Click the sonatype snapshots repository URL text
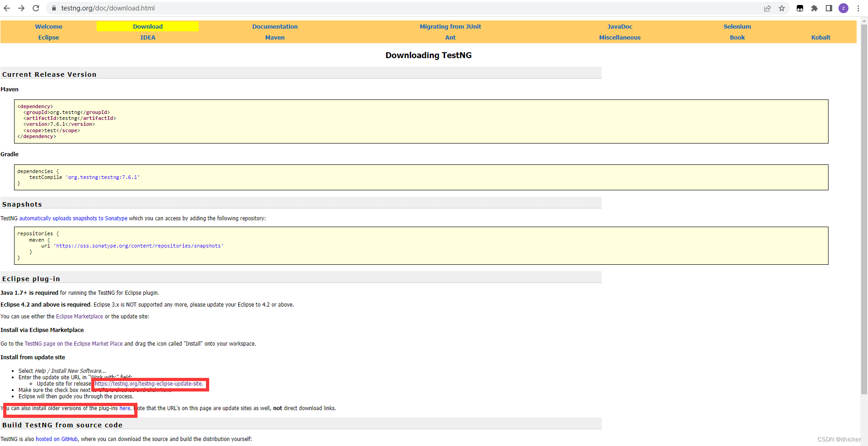The height and width of the screenshot is (446, 868). pyautogui.click(x=138, y=246)
